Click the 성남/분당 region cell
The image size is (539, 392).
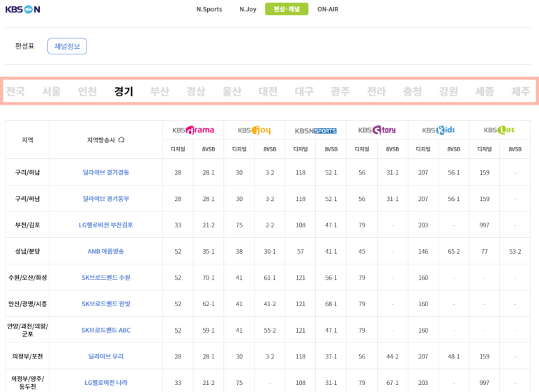tap(27, 251)
